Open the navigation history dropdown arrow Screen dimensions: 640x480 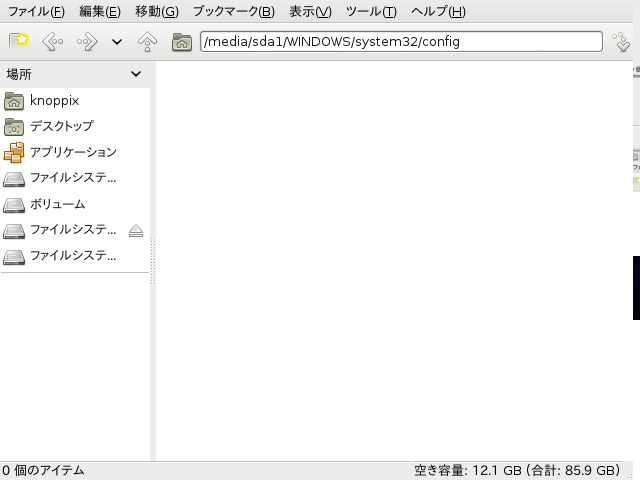[117, 42]
